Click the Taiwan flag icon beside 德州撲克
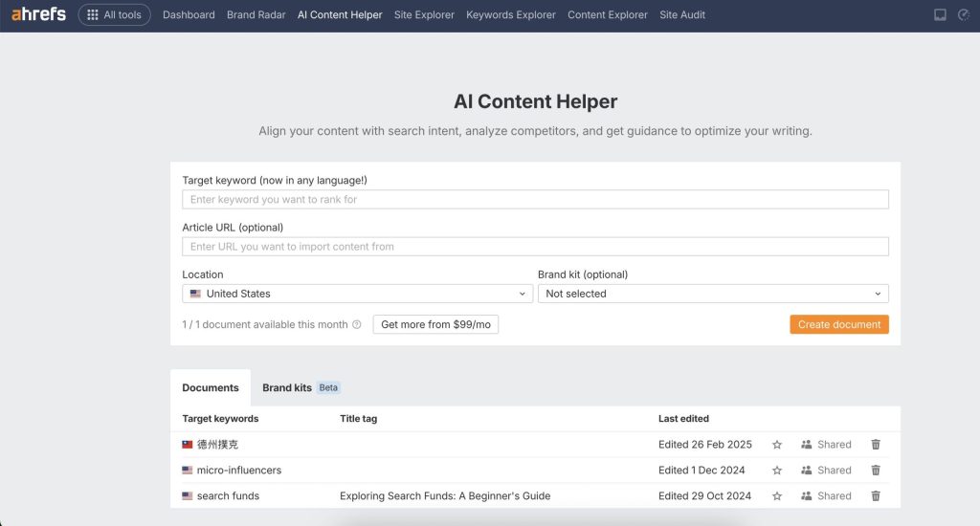980x526 pixels. tap(188, 445)
